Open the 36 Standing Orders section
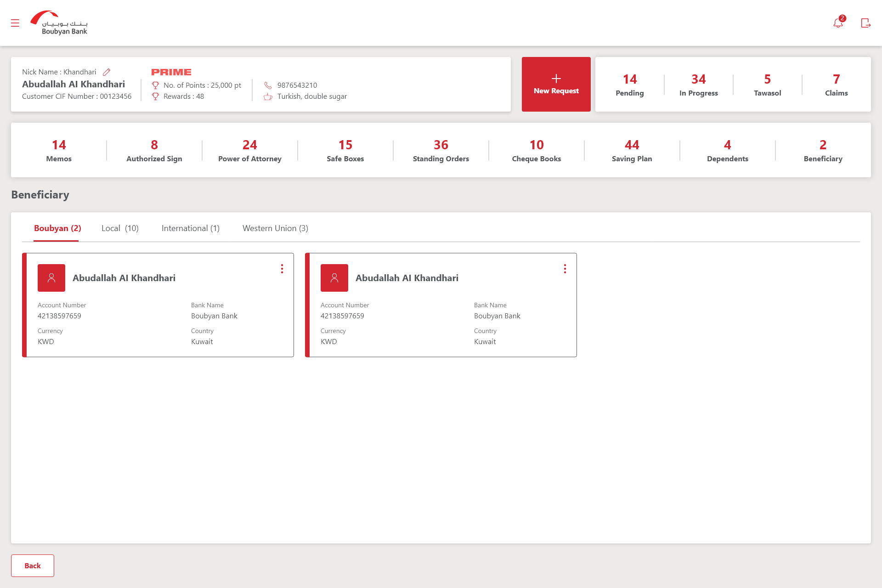Viewport: 882px width, 588px height. (441, 151)
